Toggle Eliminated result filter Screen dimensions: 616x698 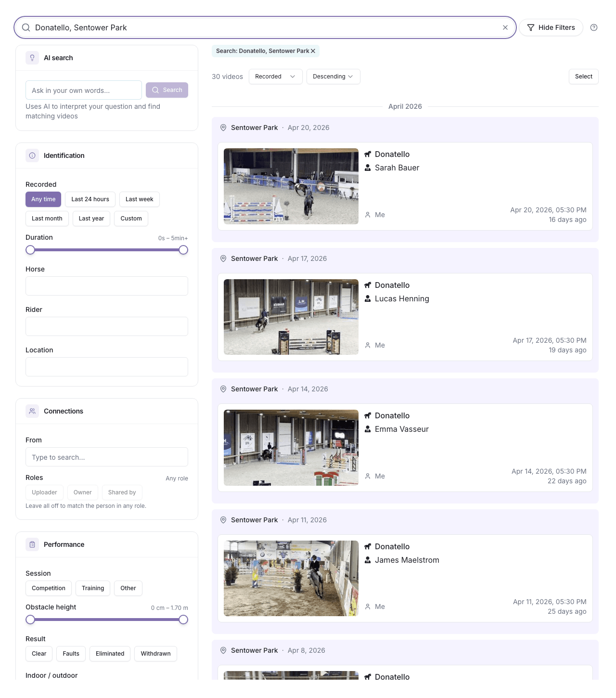click(110, 654)
